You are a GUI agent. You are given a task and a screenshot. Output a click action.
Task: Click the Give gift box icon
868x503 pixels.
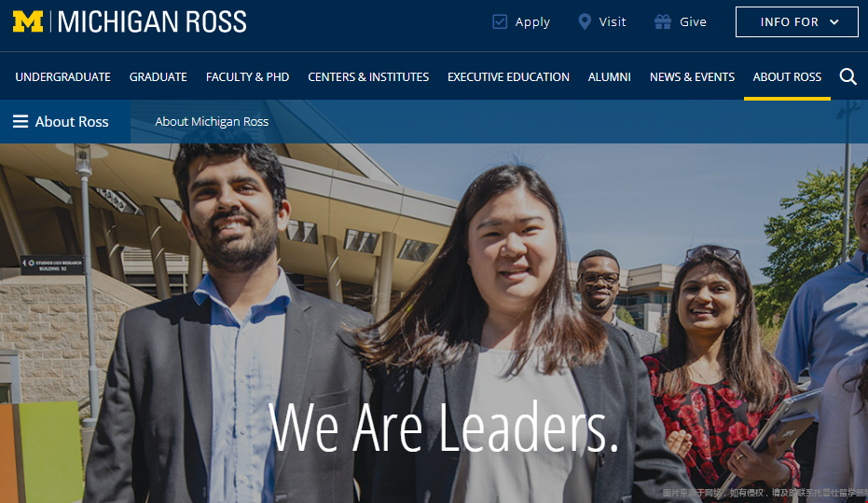pos(663,21)
